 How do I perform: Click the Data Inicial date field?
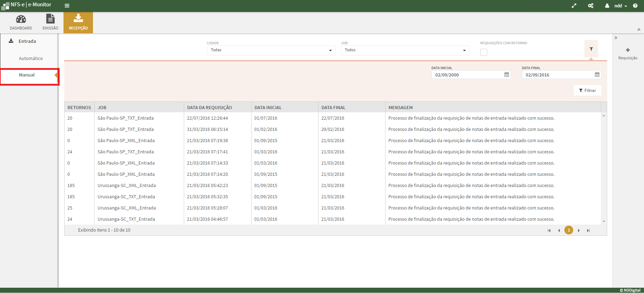(467, 75)
